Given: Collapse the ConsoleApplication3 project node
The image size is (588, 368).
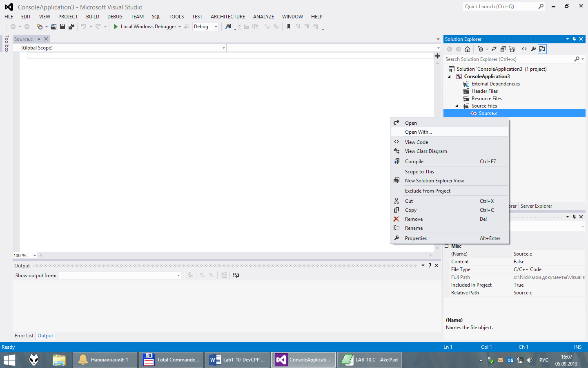Looking at the screenshot, I should click(x=450, y=76).
